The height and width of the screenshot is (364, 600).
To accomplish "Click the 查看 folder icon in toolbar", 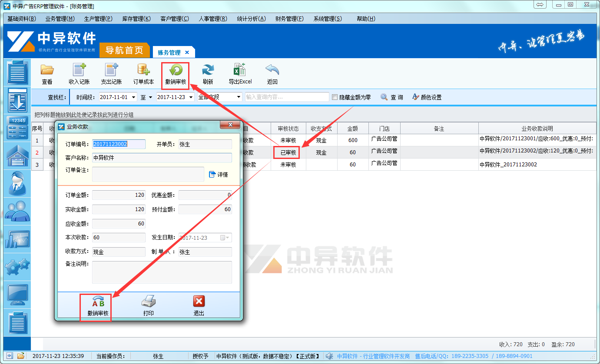I will (47, 70).
